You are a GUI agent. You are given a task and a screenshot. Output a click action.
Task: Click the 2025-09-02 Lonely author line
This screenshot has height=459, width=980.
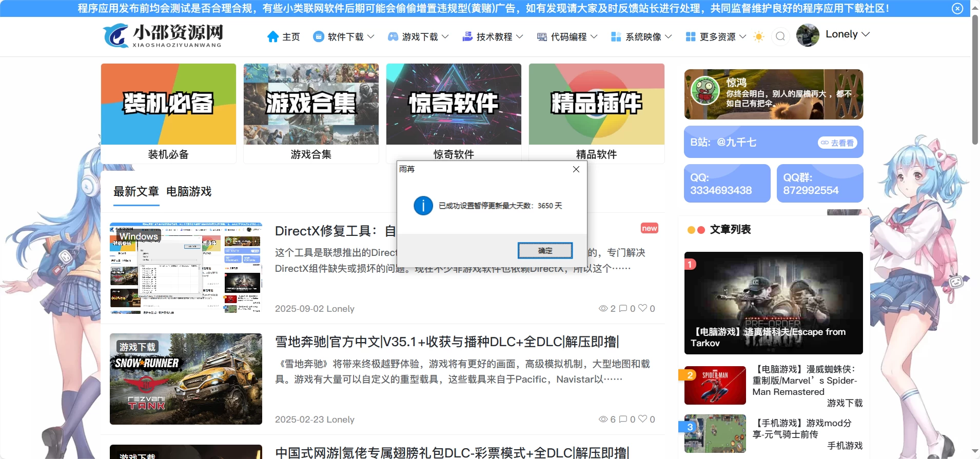pyautogui.click(x=315, y=309)
